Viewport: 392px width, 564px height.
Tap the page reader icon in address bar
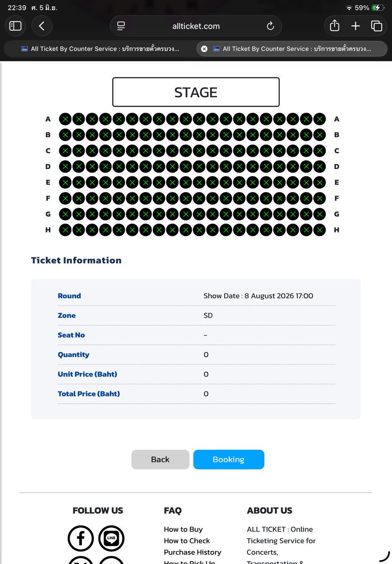pyautogui.click(x=121, y=26)
